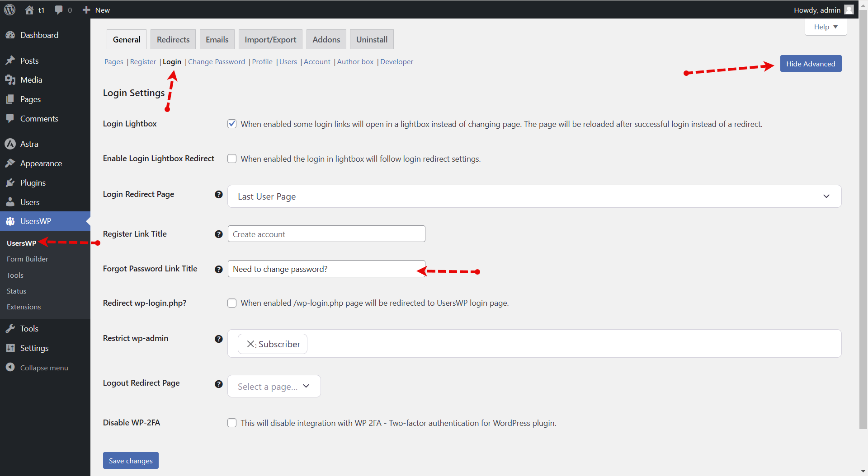Click the Save changes button
This screenshot has width=868, height=476.
(x=131, y=461)
